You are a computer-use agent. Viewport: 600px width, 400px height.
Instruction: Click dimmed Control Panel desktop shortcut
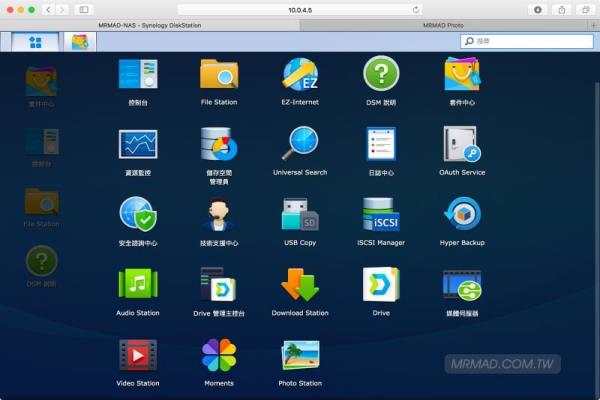click(41, 147)
